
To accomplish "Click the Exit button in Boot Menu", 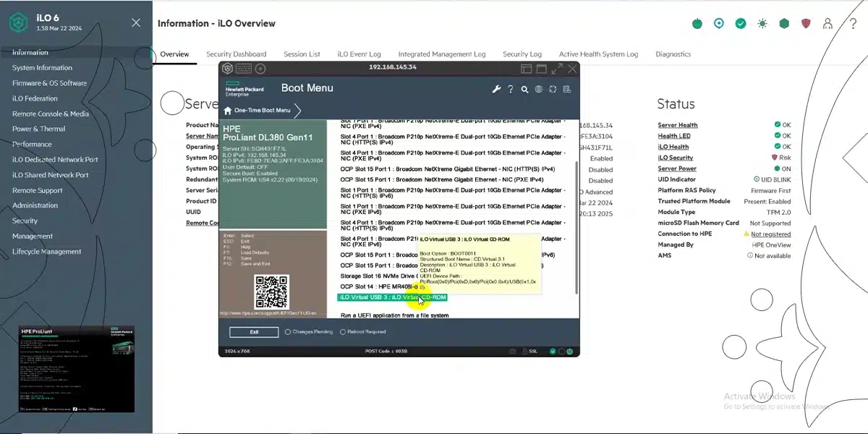I will (254, 332).
